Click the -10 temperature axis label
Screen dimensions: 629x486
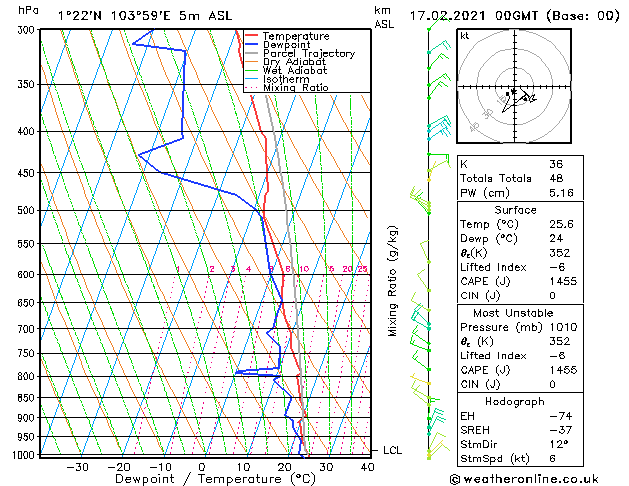coord(160,467)
